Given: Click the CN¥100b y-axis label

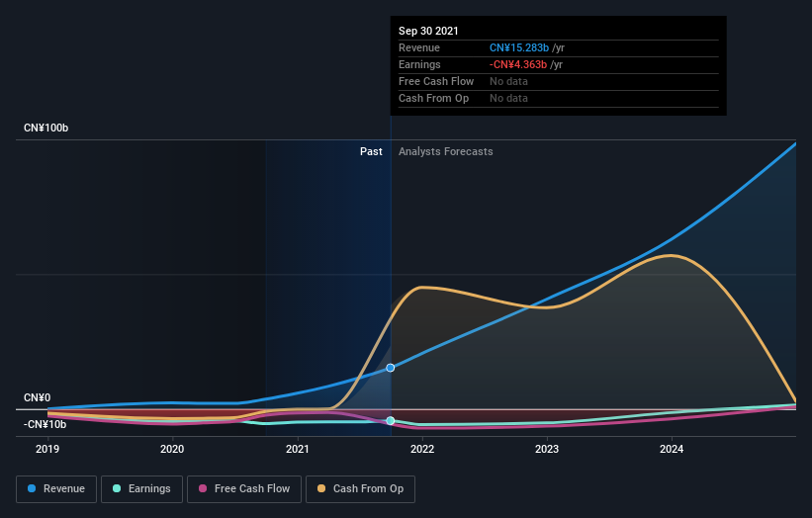Looking at the screenshot, I should (46, 128).
